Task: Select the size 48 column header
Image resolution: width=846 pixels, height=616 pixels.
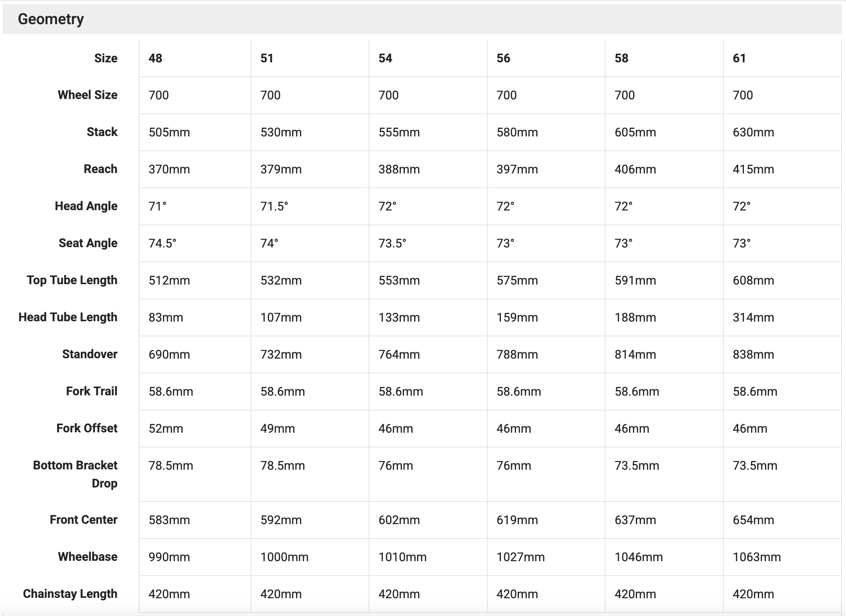Action: point(155,58)
